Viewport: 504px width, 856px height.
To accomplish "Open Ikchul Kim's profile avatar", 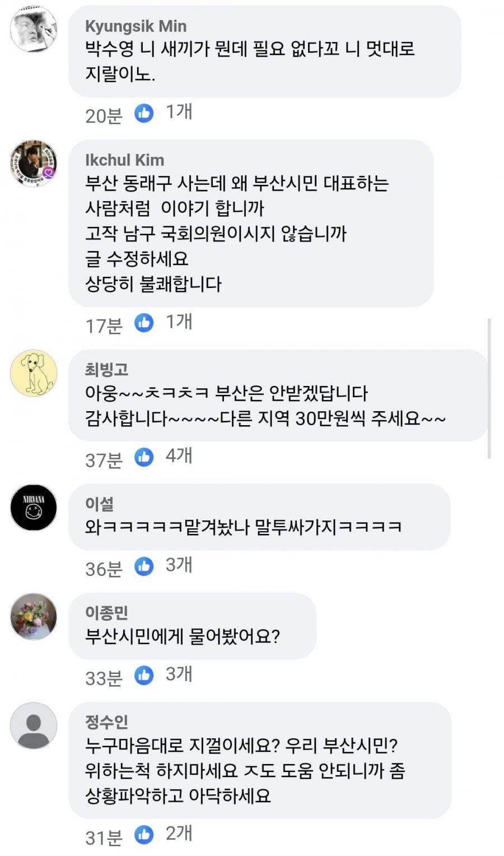I will [34, 163].
